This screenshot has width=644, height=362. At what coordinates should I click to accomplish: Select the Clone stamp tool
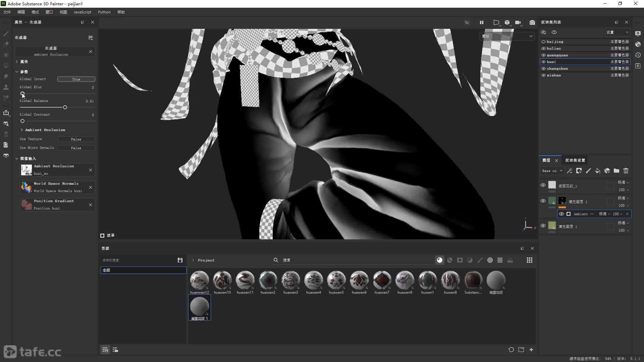pyautogui.click(x=6, y=87)
